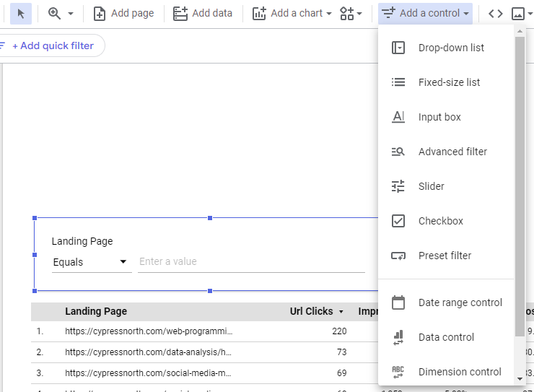Choose Date range control

tap(446, 302)
